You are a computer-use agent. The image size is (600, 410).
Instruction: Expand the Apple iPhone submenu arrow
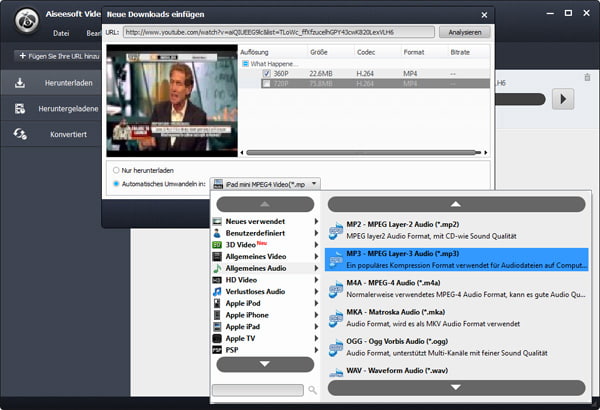click(x=316, y=315)
